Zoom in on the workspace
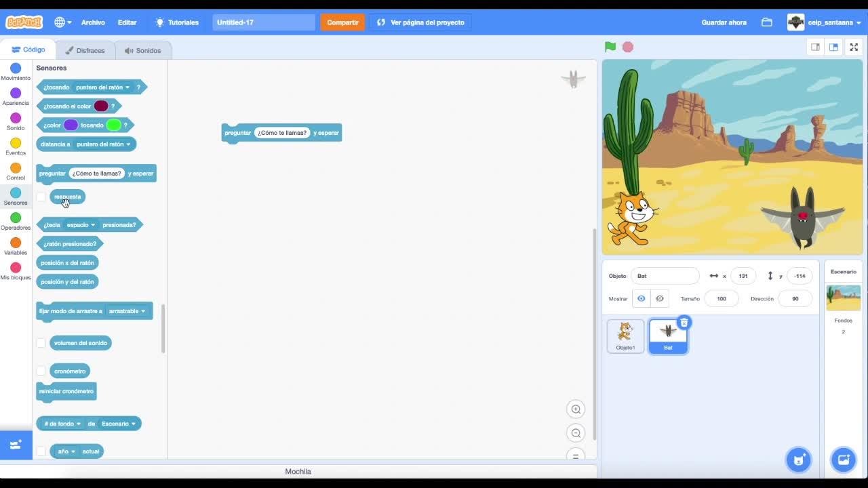The width and height of the screenshot is (868, 488). (576, 409)
